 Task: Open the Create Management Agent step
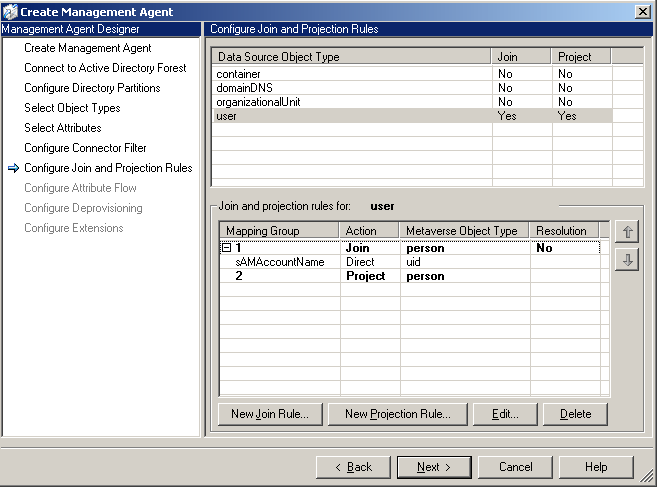pos(88,48)
